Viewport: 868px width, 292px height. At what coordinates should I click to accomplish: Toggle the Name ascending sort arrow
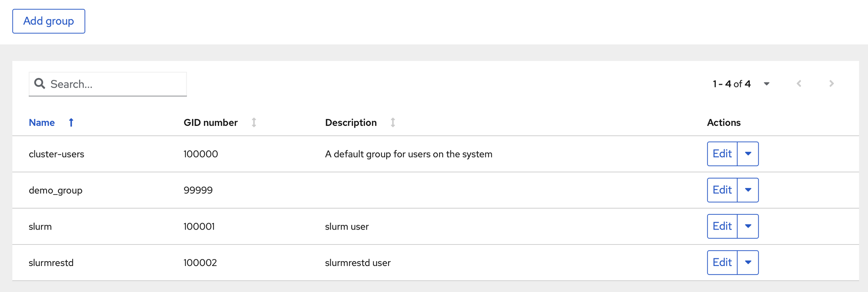tap(71, 122)
